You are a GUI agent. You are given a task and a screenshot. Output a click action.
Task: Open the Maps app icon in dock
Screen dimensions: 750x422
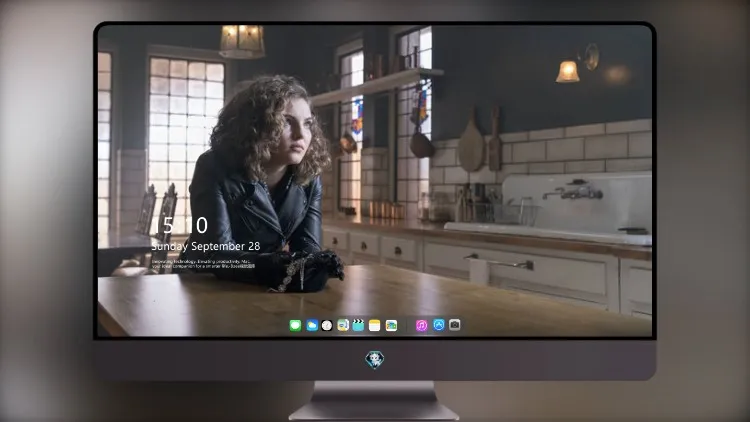343,326
